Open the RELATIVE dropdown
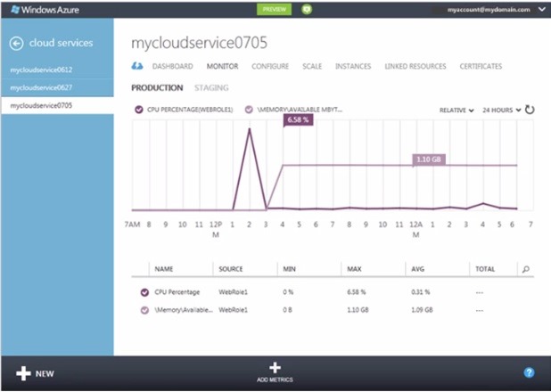The image size is (551, 392). (x=456, y=110)
